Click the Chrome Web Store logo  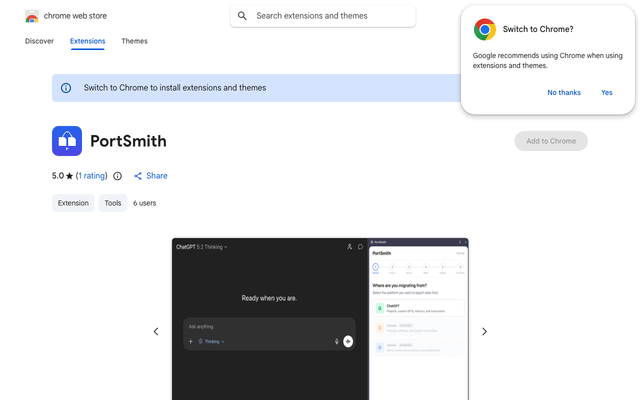coord(32,16)
